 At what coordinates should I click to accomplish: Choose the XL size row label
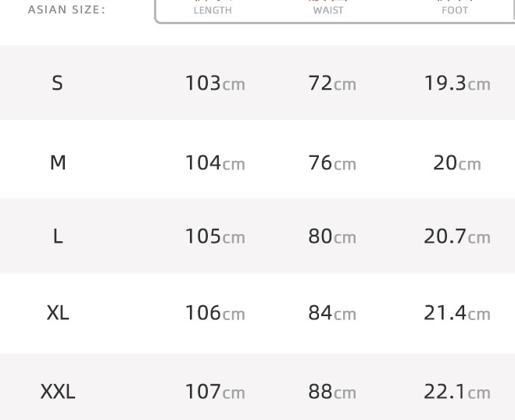point(58,312)
